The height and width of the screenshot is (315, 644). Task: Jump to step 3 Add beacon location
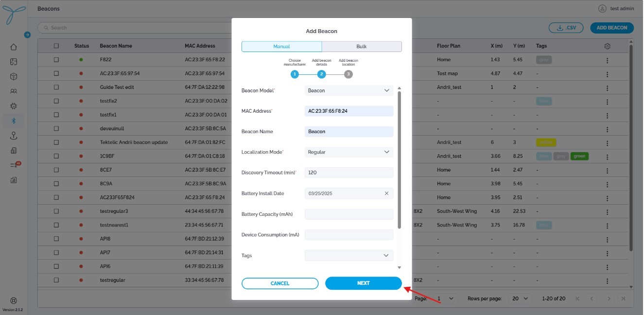[x=348, y=74]
